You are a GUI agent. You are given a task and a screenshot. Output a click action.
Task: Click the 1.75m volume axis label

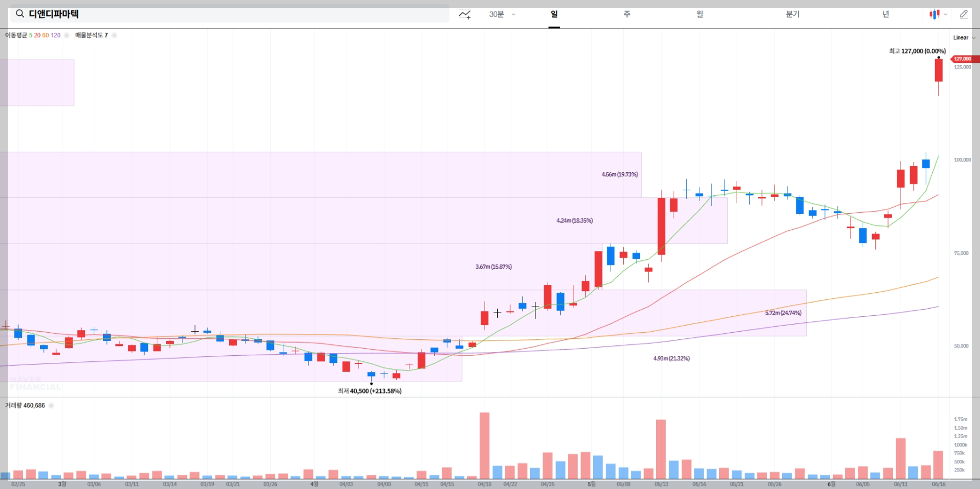point(960,419)
